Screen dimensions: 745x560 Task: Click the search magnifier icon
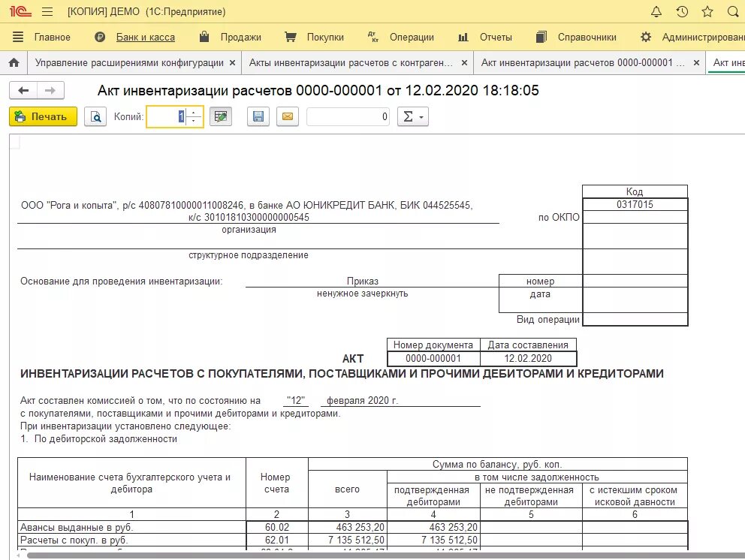[x=733, y=11]
